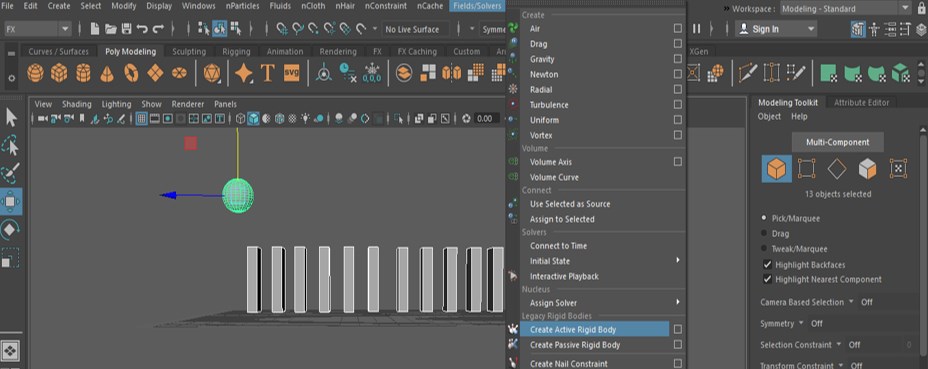928x369 pixels.
Task: Select the polygon sphere shelf icon
Action: point(36,73)
